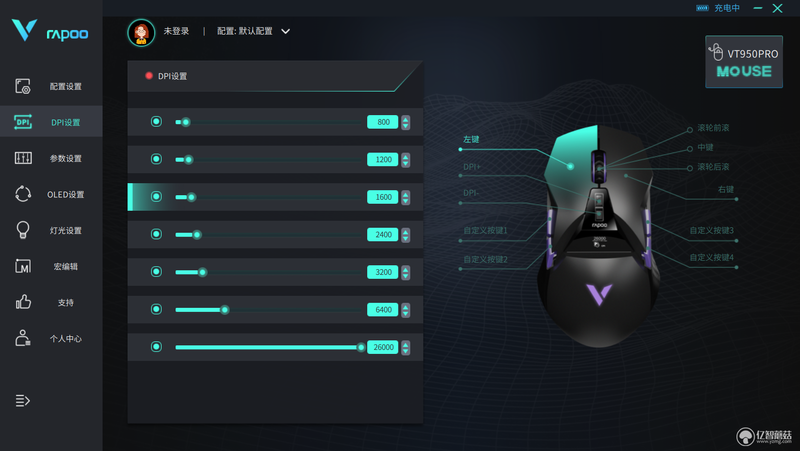Click the DPI+ button label
This screenshot has width=800, height=451.
[471, 167]
